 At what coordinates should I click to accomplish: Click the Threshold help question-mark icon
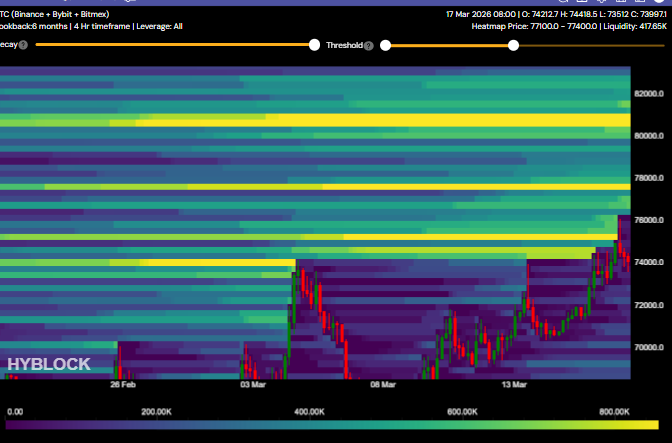369,46
